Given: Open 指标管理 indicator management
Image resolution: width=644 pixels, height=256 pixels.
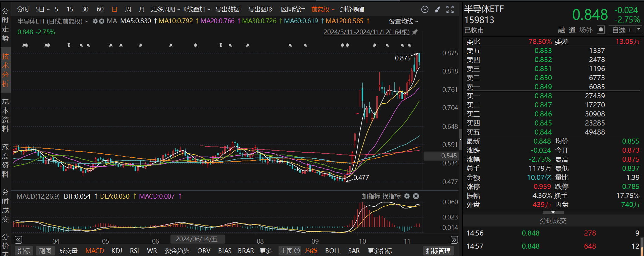Looking at the screenshot, I should pyautogui.click(x=438, y=251).
